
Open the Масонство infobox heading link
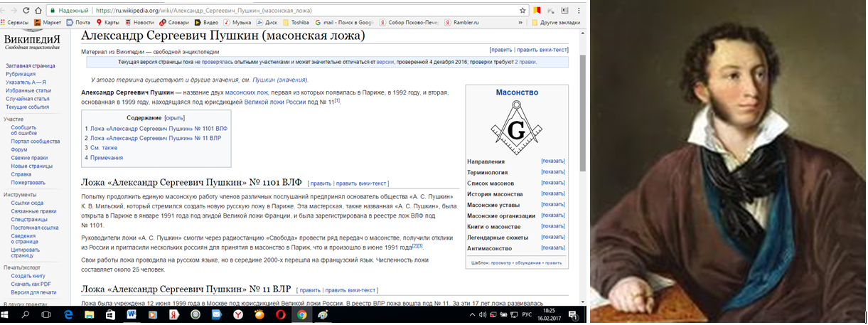pyautogui.click(x=517, y=92)
